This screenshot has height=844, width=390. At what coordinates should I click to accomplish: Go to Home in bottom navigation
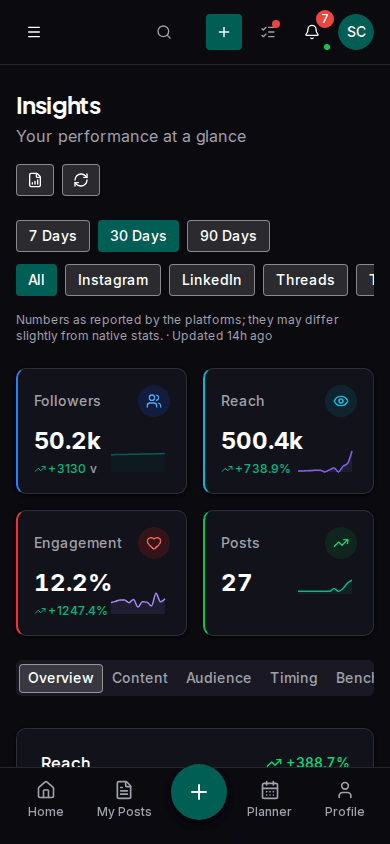pos(46,799)
